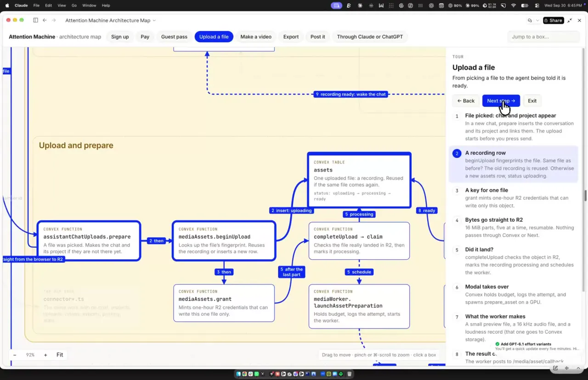This screenshot has height=380, width=588.
Task: Open the View menu in the menu bar
Action: 62,6
